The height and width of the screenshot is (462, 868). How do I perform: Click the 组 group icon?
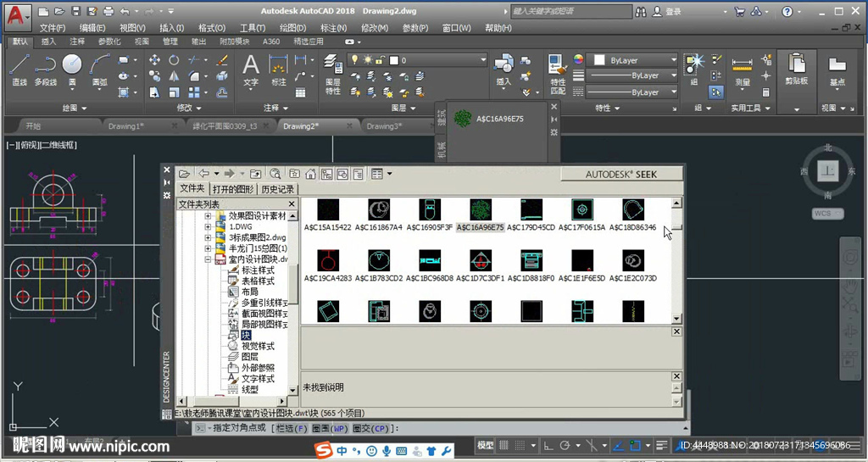point(693,70)
